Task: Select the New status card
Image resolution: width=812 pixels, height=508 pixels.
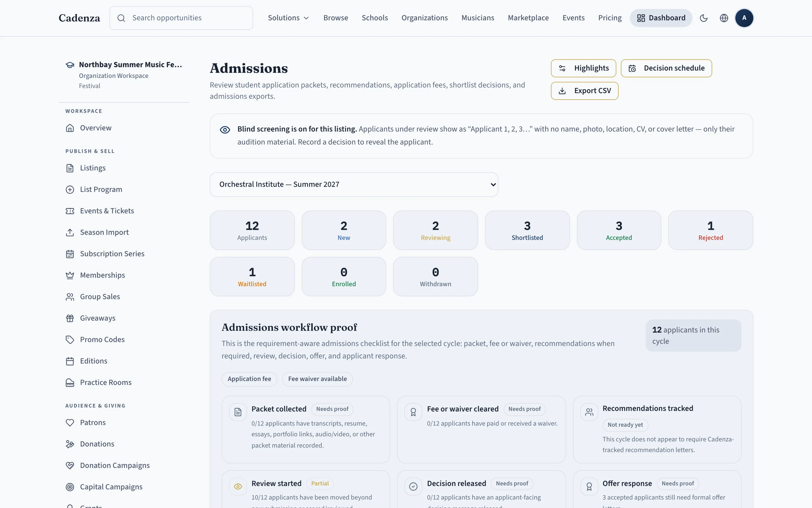Action: 344,230
